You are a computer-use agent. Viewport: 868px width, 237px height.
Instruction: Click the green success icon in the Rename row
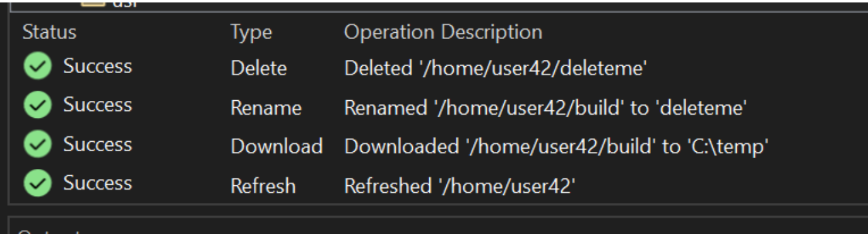[38, 105]
